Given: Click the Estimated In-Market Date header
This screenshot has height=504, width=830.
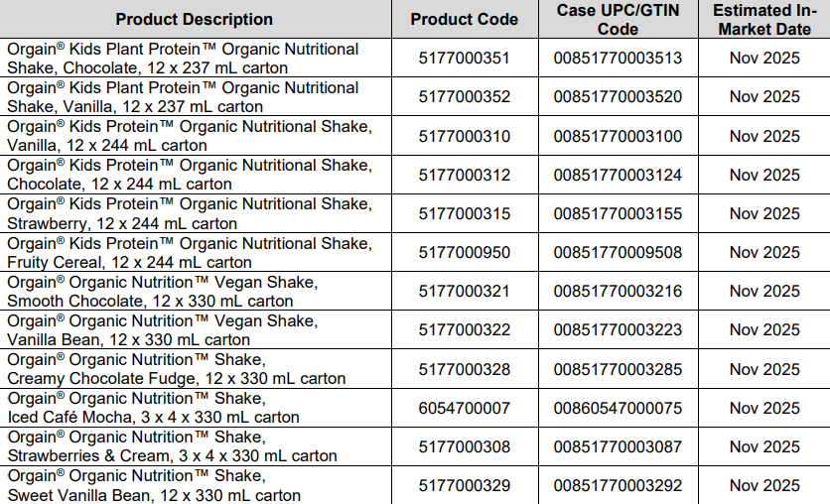Looking at the screenshot, I should coord(763,19).
